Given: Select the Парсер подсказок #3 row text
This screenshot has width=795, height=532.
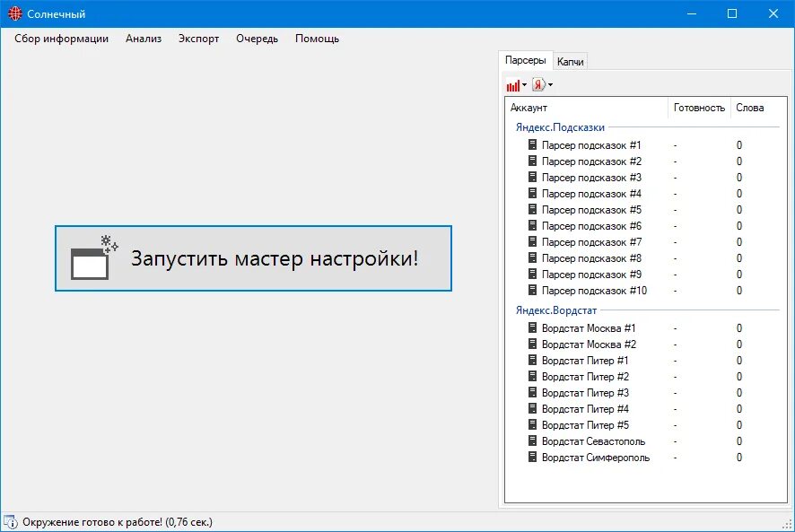Looking at the screenshot, I should pyautogui.click(x=591, y=178).
